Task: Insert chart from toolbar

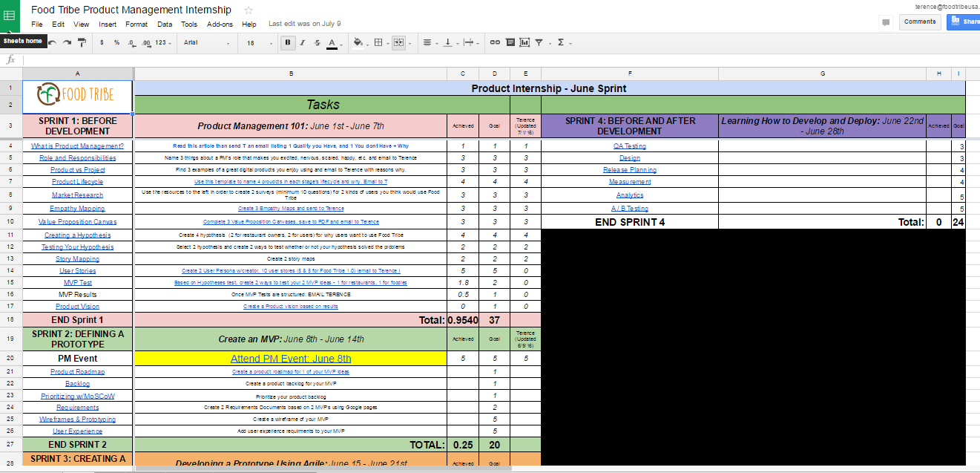Action: click(x=524, y=43)
